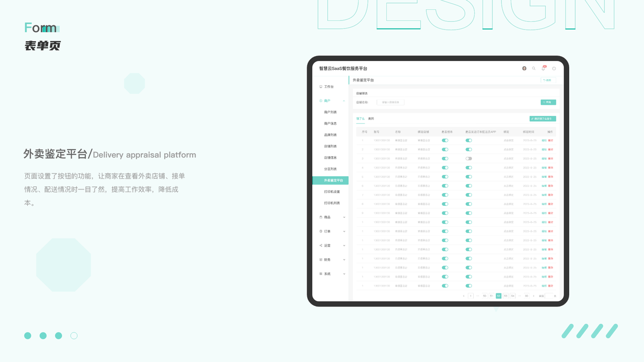Select highlighted 外卖鉴定平台 sidebar item
This screenshot has height=362, width=644.
pyautogui.click(x=331, y=180)
